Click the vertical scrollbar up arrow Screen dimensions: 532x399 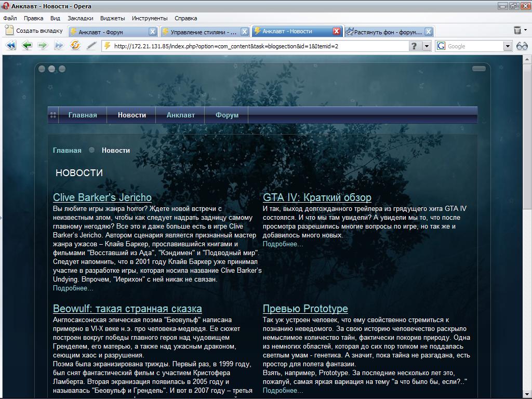(527, 60)
